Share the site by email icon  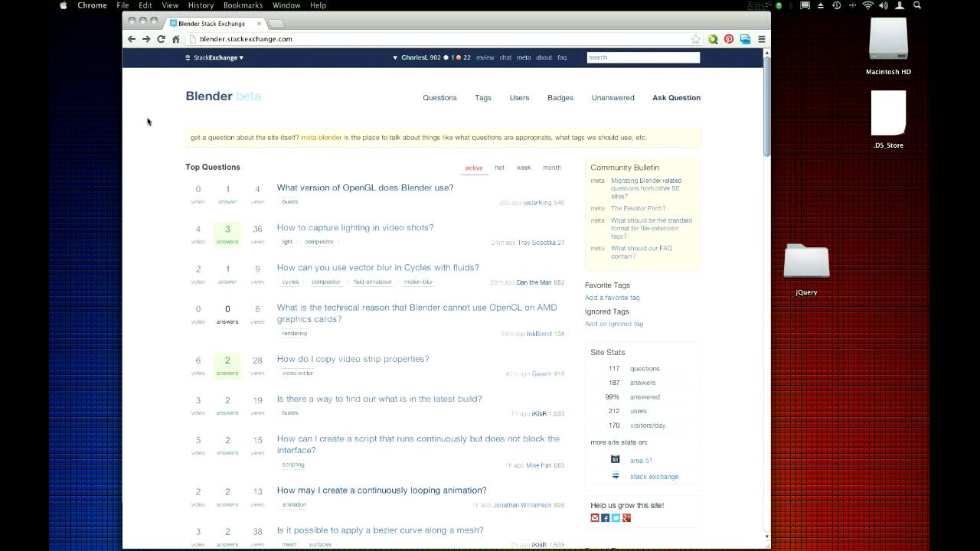click(595, 518)
